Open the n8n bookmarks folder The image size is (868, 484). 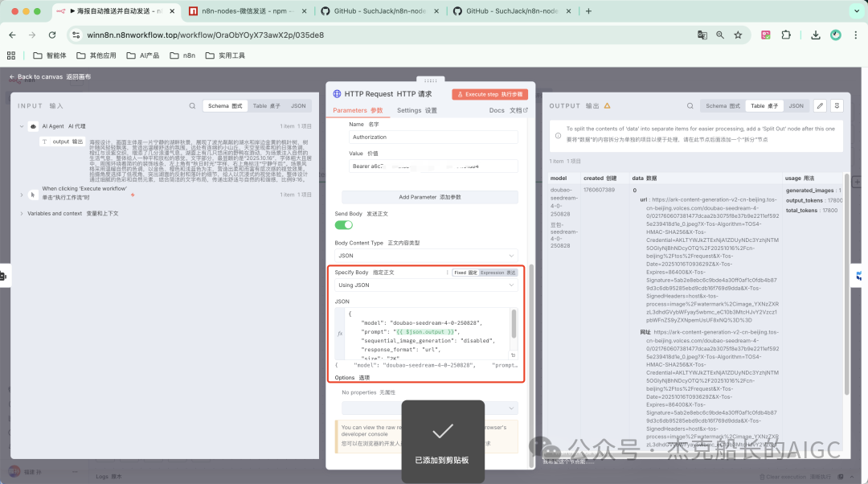182,55
